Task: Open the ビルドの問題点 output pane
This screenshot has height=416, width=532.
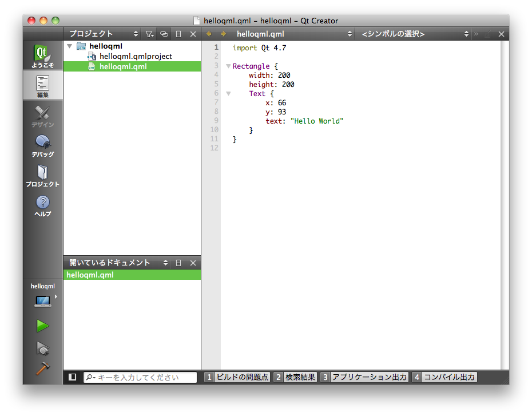Action: click(x=237, y=377)
